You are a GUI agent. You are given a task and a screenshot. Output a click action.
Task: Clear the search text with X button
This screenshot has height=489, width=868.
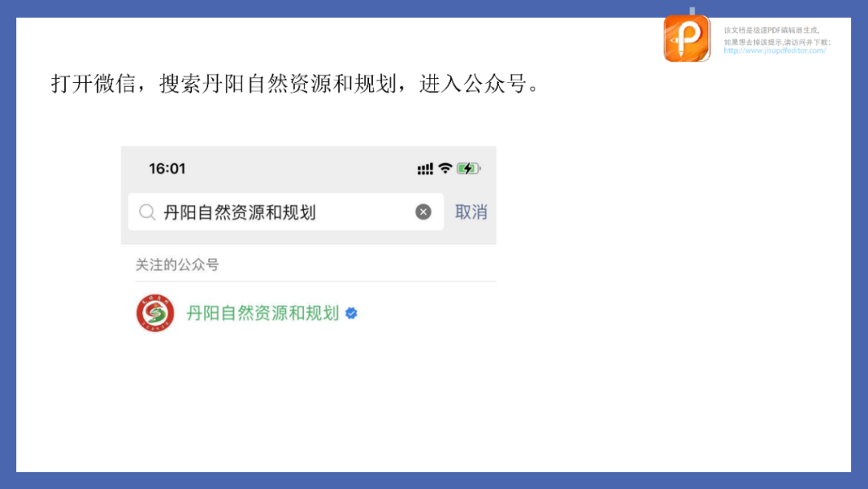423,212
